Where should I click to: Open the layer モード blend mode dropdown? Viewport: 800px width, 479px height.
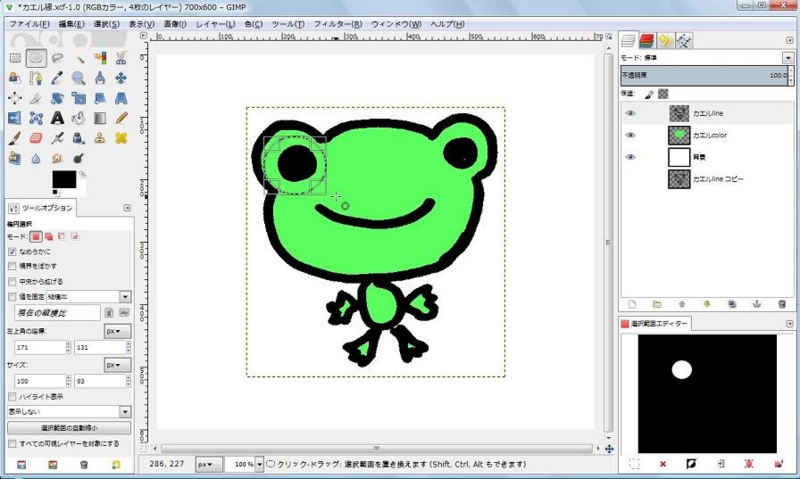(788, 58)
